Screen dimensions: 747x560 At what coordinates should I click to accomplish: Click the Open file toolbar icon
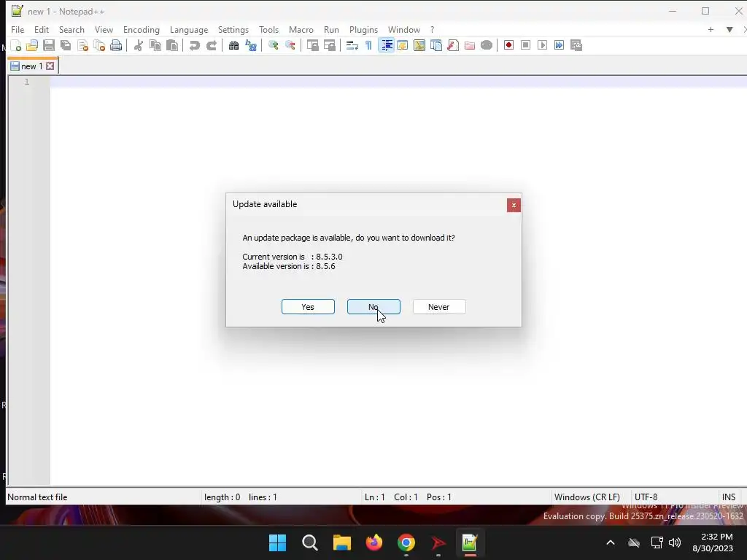[x=32, y=45]
